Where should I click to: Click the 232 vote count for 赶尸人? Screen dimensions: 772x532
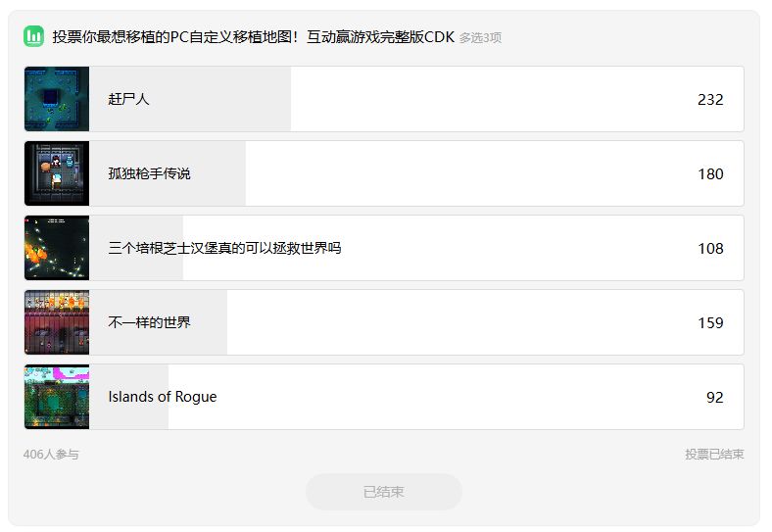tap(710, 99)
